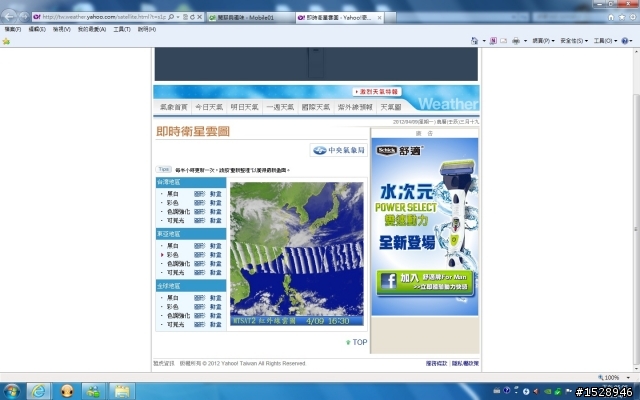The image size is (640, 400).
Task: Select the 天氣圖 navigation tab
Action: 391,107
